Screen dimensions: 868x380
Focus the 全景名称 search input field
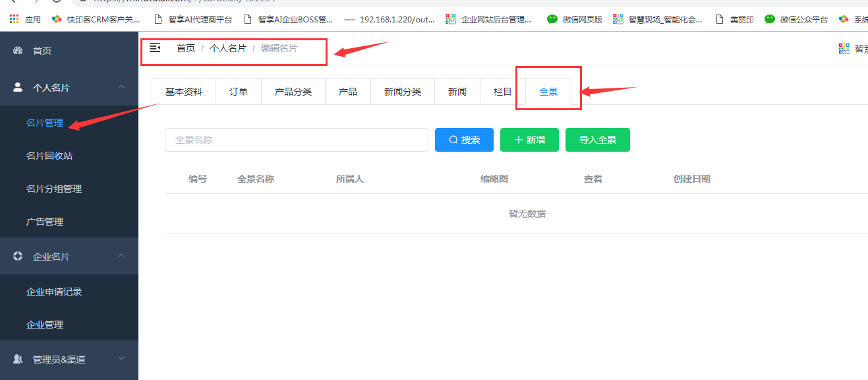[x=296, y=140]
